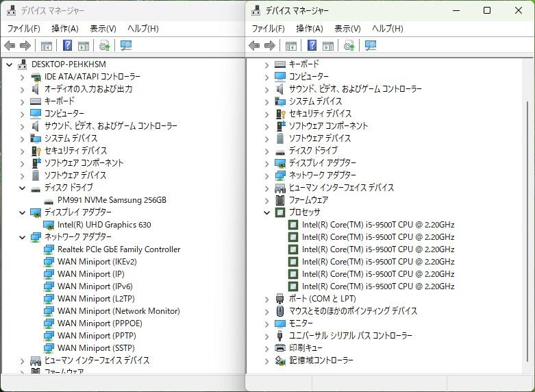Open 操作(A) menu in right window
535x392 pixels.
coord(310,28)
